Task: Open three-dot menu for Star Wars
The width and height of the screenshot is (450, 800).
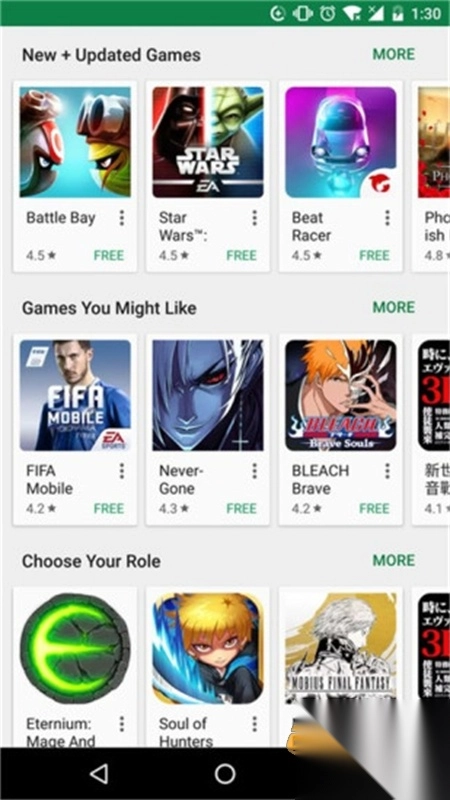Action: pos(254,218)
